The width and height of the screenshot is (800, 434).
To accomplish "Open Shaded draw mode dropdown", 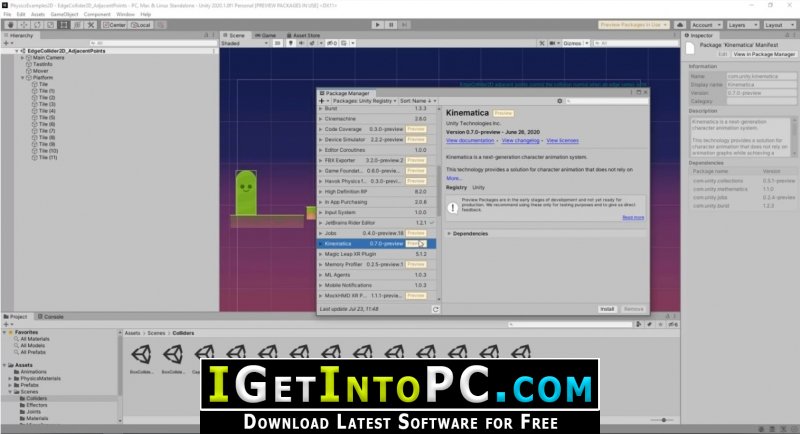I will [x=244, y=43].
